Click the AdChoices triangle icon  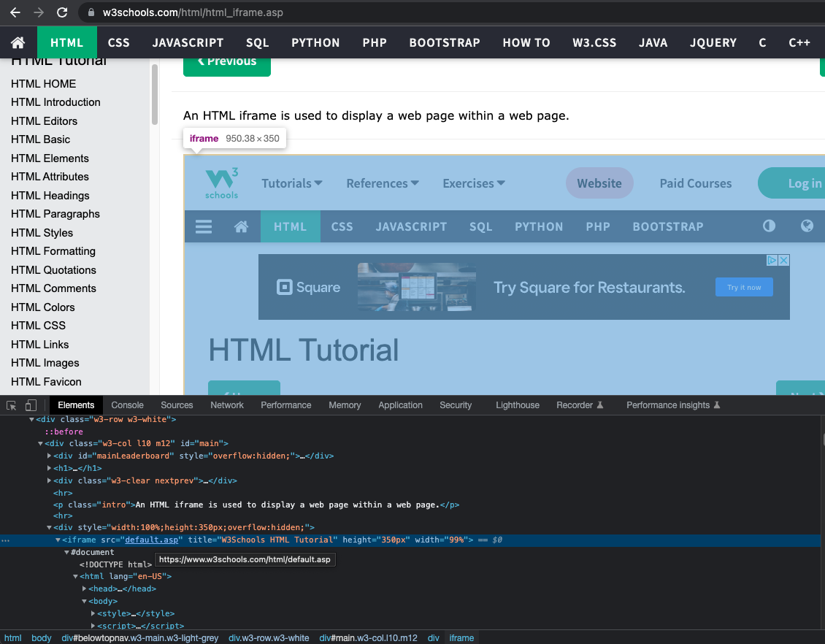click(x=772, y=260)
